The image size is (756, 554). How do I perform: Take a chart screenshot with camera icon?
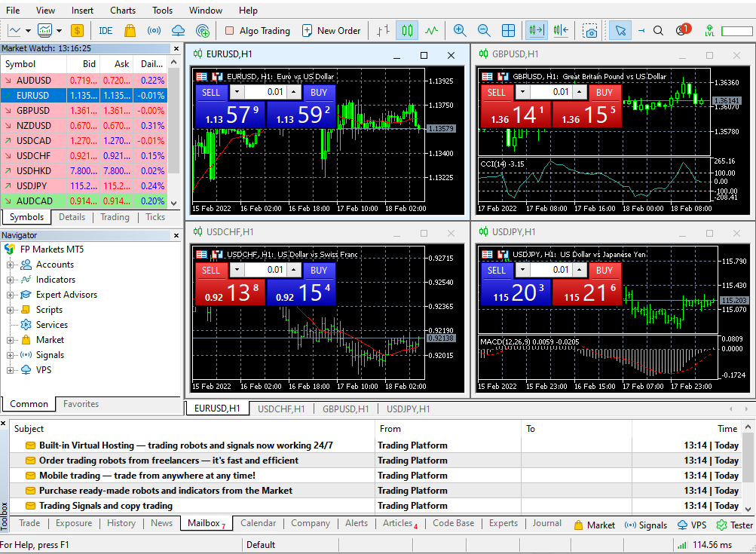tap(589, 31)
